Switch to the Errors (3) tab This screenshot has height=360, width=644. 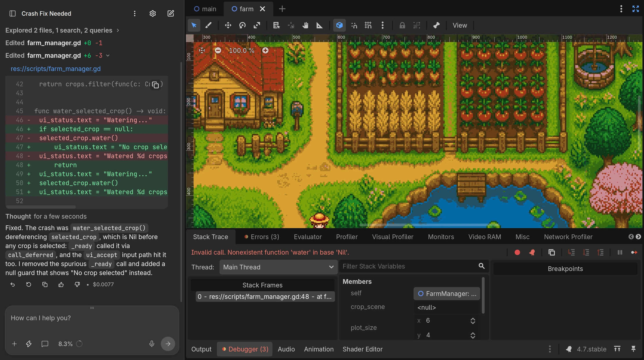pyautogui.click(x=262, y=237)
